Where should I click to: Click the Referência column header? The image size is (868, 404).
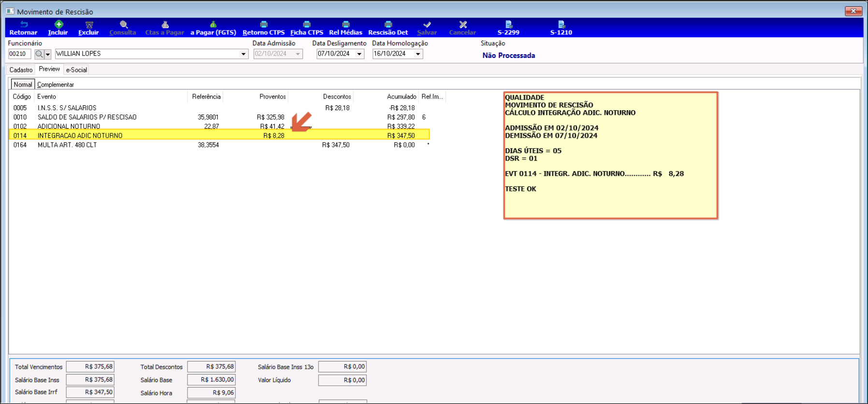(205, 97)
